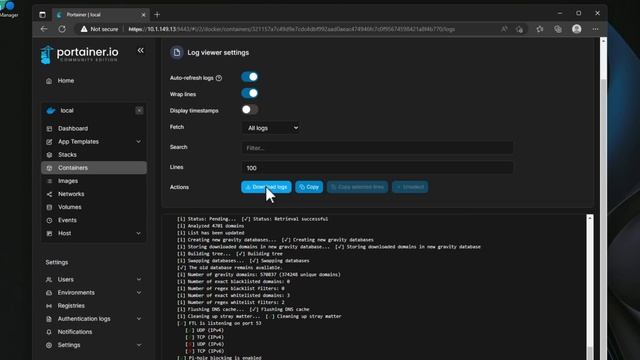Expand the App Templates chevron
Screen dimensions: 640x360
click(138, 142)
